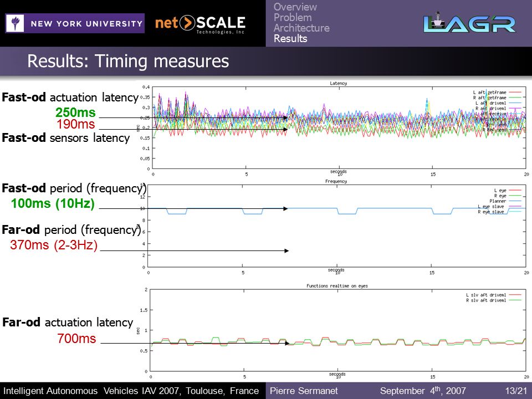Select "L aft getframe" legend entry
Image resolution: width=532 pixels, height=399 pixels.
click(497, 93)
